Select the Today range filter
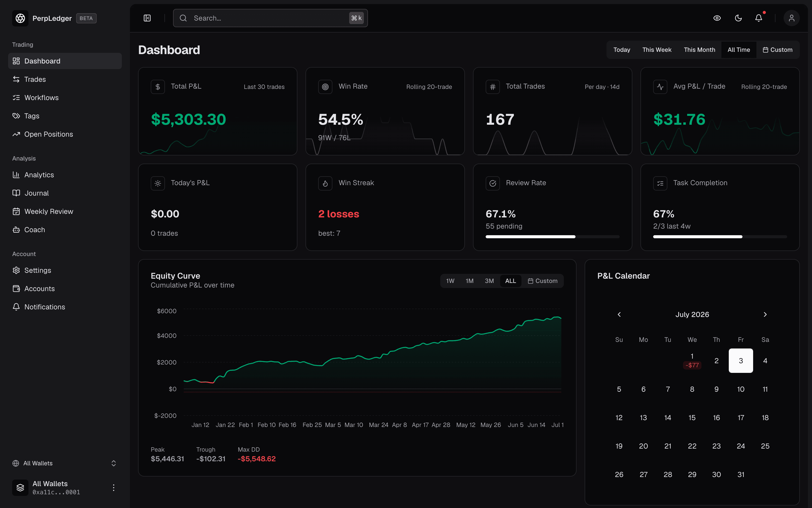 point(622,50)
